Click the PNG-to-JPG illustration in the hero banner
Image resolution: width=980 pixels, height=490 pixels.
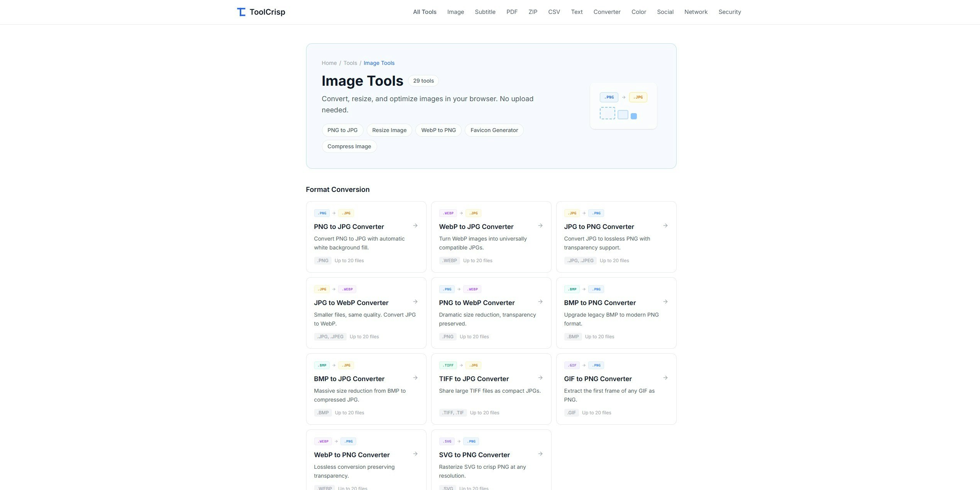pos(623,105)
